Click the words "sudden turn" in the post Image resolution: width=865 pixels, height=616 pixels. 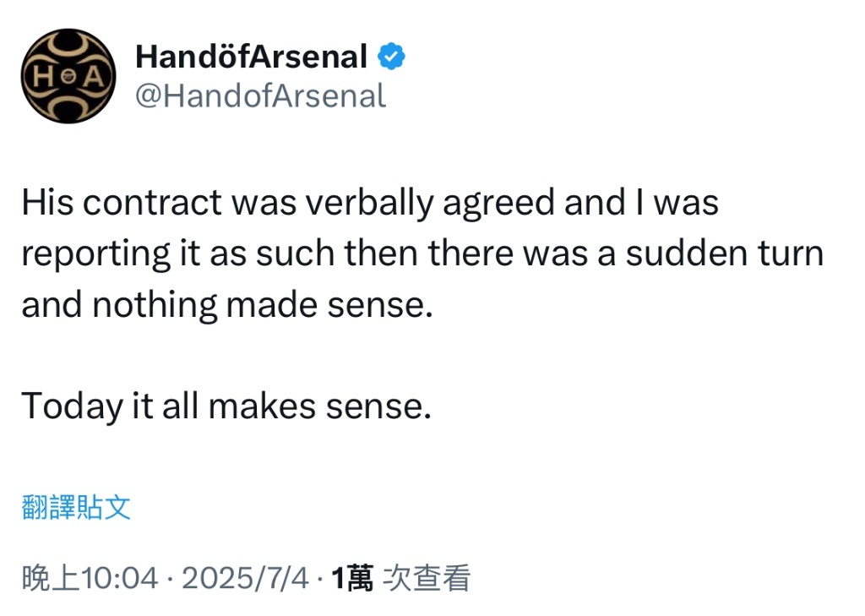(x=724, y=253)
